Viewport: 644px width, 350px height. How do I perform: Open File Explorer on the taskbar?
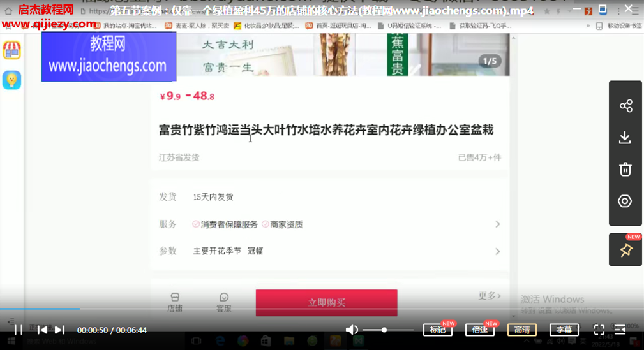click(288, 340)
